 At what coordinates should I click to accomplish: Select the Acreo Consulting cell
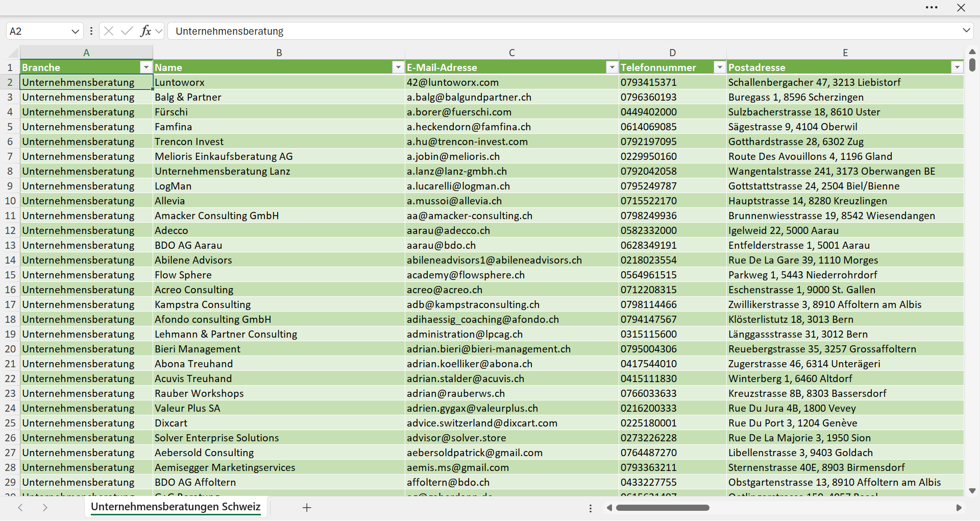(279, 290)
